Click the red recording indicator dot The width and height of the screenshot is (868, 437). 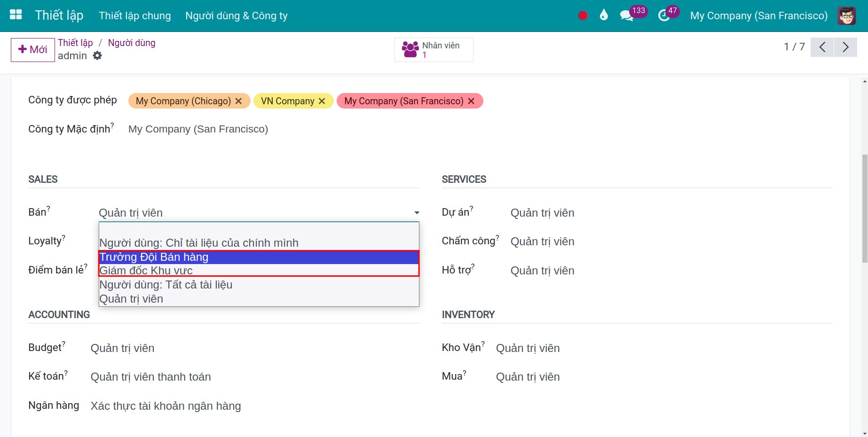583,16
